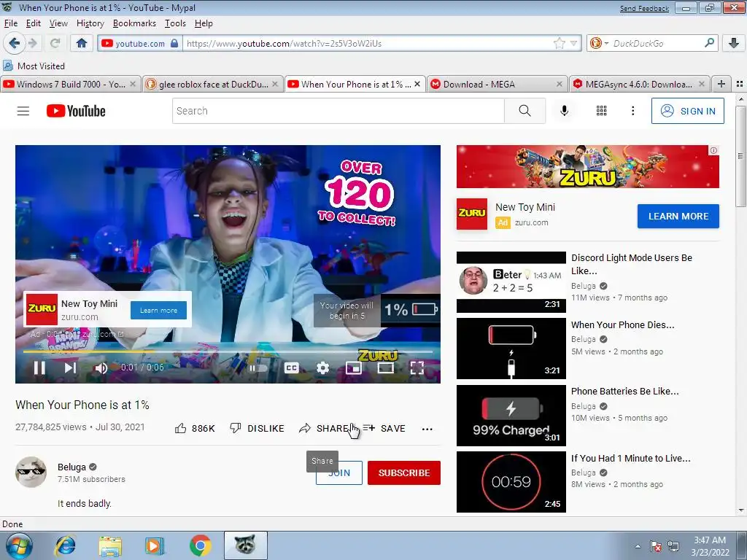The width and height of the screenshot is (747, 560).
Task: Start voice search with microphone icon
Action: (564, 111)
